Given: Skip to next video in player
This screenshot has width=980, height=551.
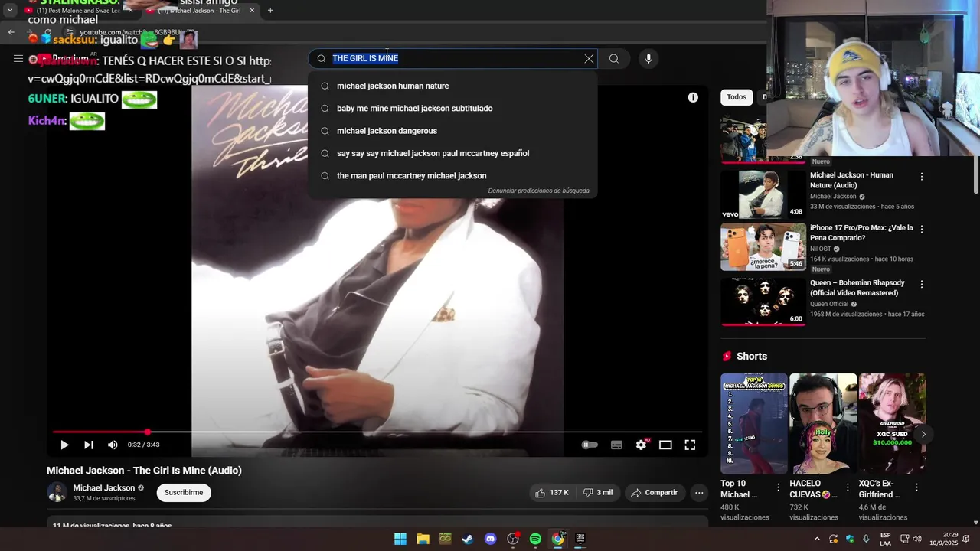Looking at the screenshot, I should pyautogui.click(x=89, y=445).
